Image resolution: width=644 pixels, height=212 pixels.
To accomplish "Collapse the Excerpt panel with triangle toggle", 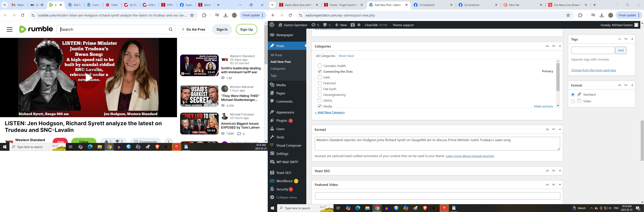I will [x=560, y=129].
